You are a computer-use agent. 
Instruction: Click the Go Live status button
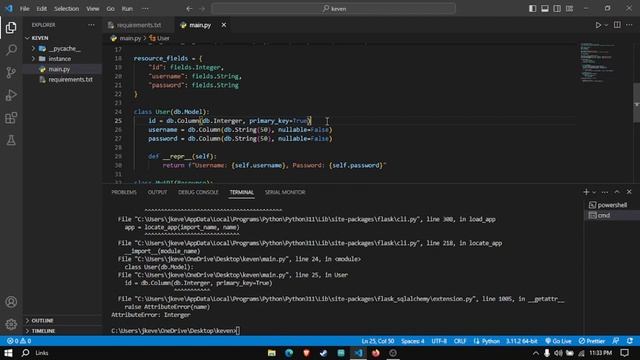click(558, 341)
